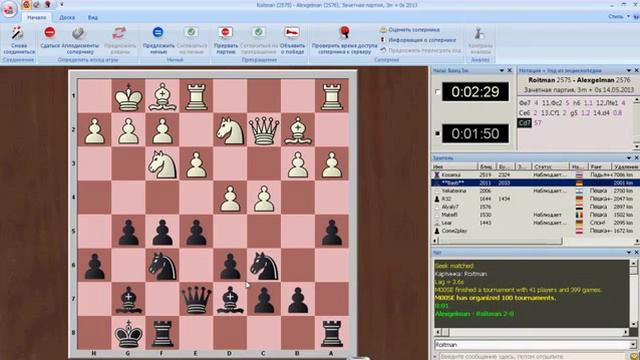Click the white knight on f3
640x360 pixels.
pos(162,164)
